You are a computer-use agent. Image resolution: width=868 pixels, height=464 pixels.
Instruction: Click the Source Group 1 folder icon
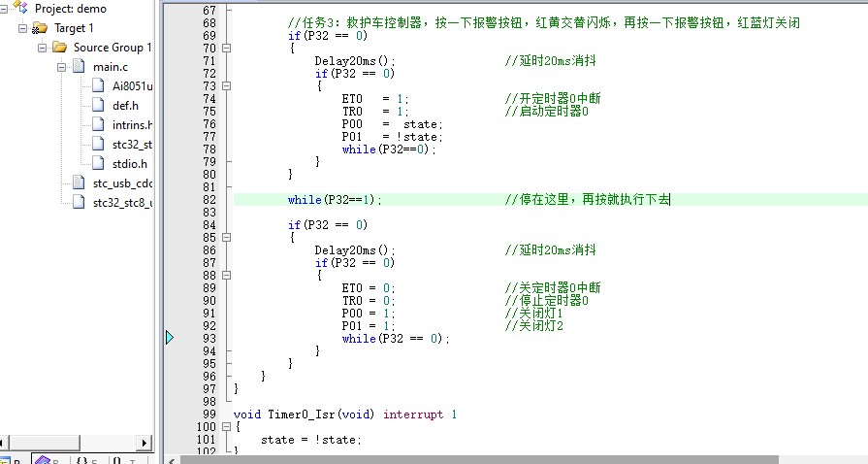(59, 48)
